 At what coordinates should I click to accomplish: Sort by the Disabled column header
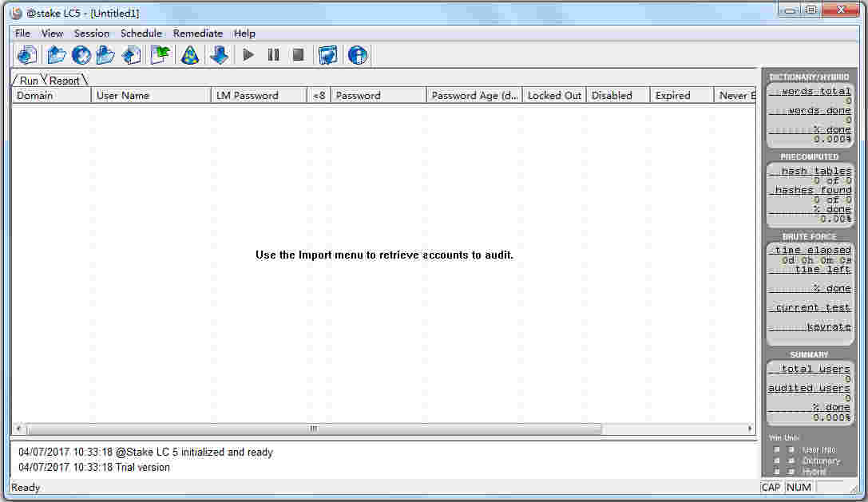click(x=618, y=96)
